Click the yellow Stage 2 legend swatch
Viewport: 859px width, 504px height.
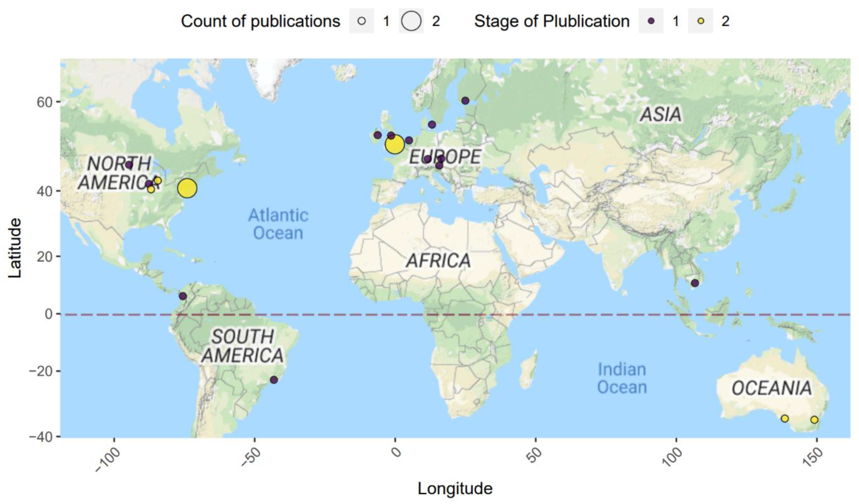[x=701, y=21]
